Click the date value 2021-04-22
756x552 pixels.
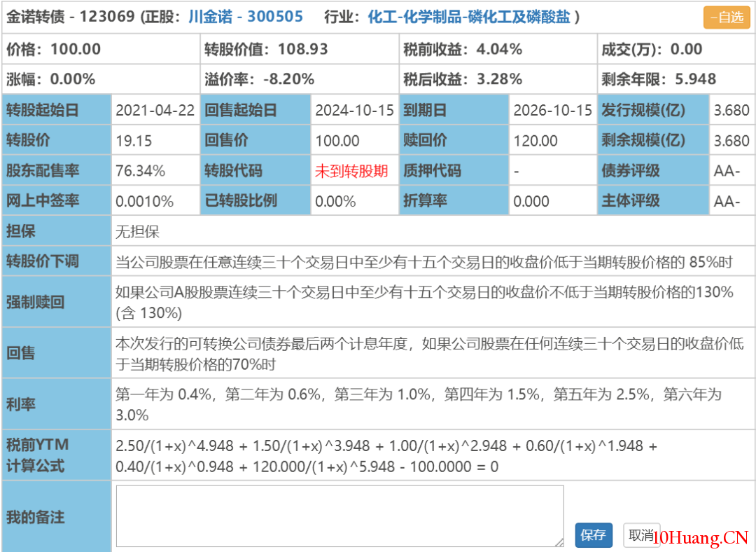pos(155,111)
